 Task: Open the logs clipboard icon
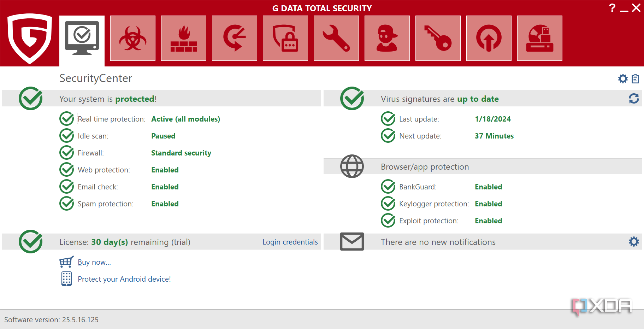[635, 78]
